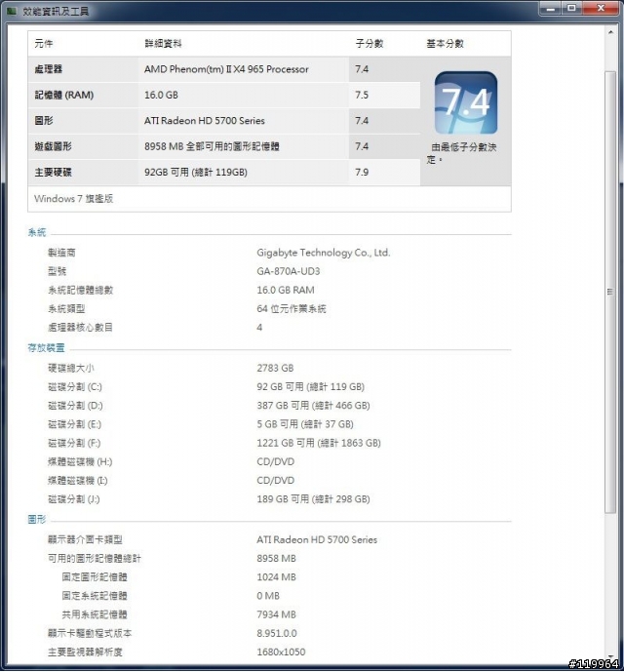Image resolution: width=624 pixels, height=672 pixels.
Task: Maximize the performance information window
Action: (x=571, y=9)
